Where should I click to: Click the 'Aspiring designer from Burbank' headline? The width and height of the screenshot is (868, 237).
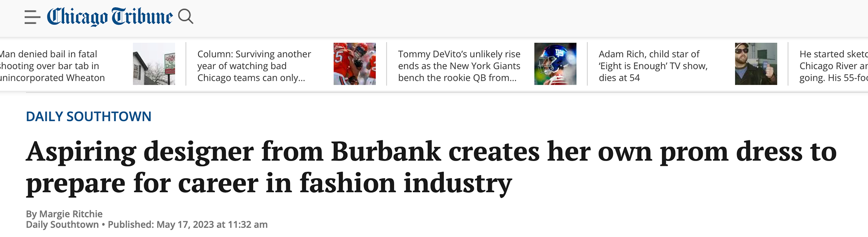tap(431, 167)
